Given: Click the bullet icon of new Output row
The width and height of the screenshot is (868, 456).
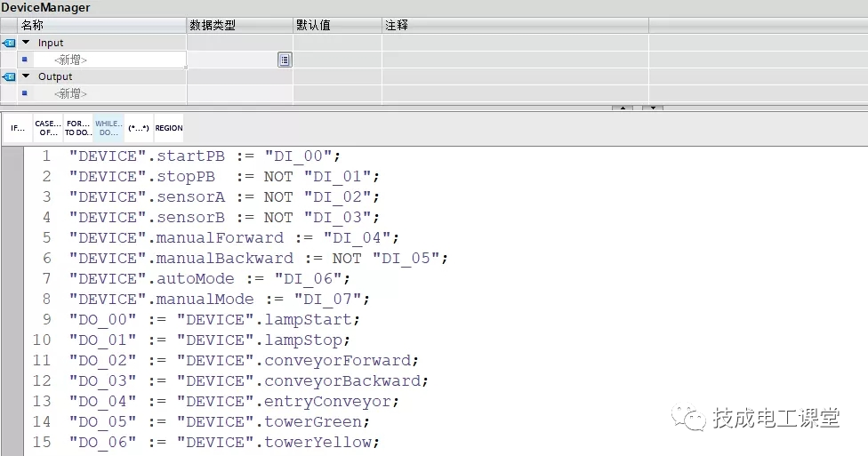Looking at the screenshot, I should tap(24, 93).
